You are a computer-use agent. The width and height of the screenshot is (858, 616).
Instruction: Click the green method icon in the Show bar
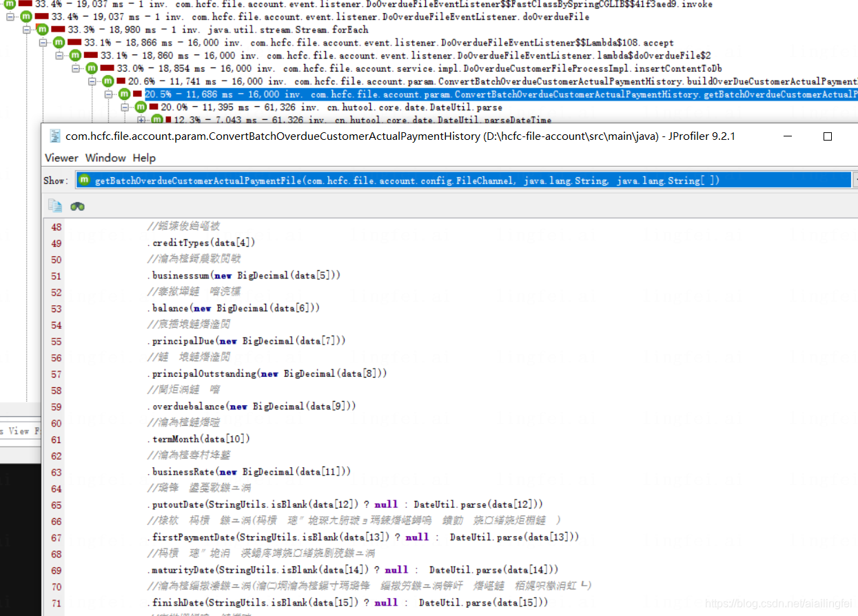pyautogui.click(x=83, y=180)
